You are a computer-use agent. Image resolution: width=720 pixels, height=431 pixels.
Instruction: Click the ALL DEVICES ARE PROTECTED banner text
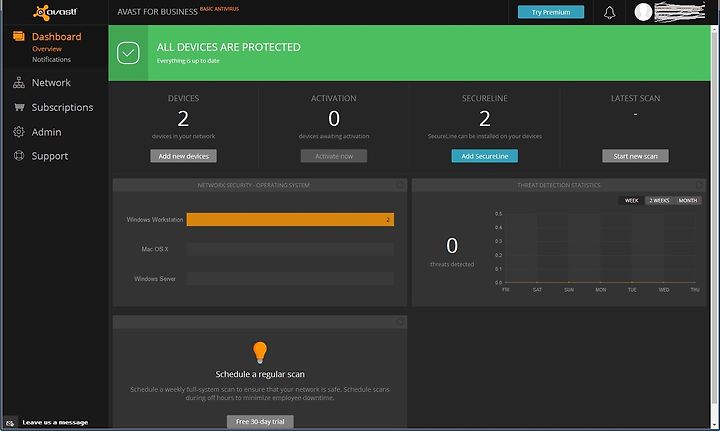click(x=229, y=47)
